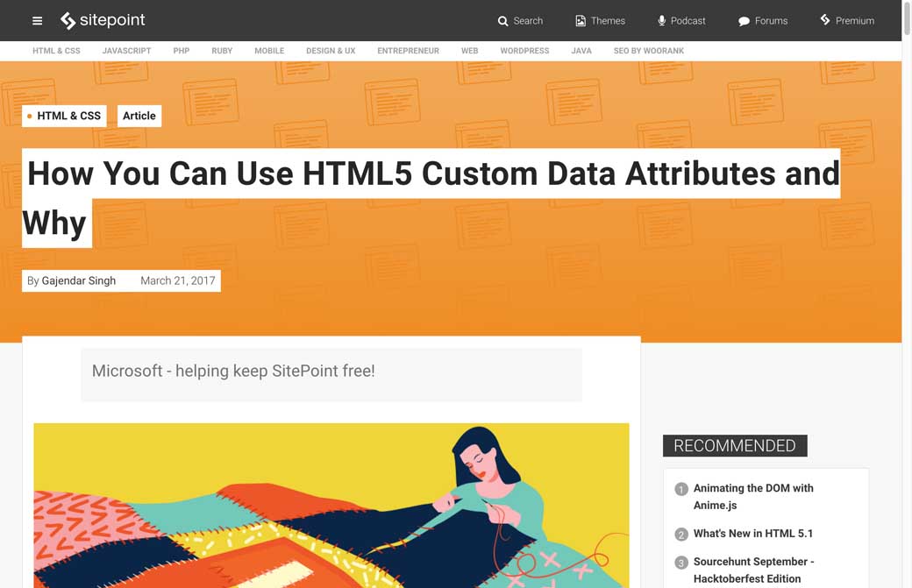Select the HTML & CSS category tag
This screenshot has width=912, height=588.
tap(64, 116)
